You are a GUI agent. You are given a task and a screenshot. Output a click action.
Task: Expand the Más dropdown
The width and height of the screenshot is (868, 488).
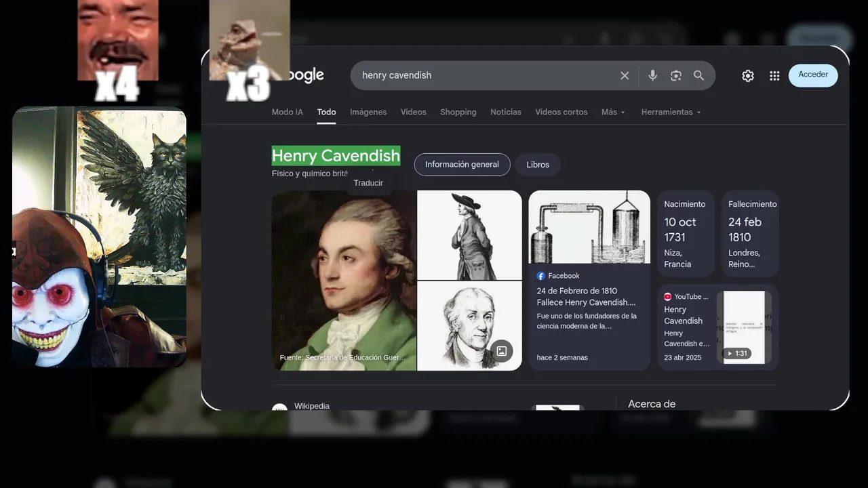coord(613,112)
